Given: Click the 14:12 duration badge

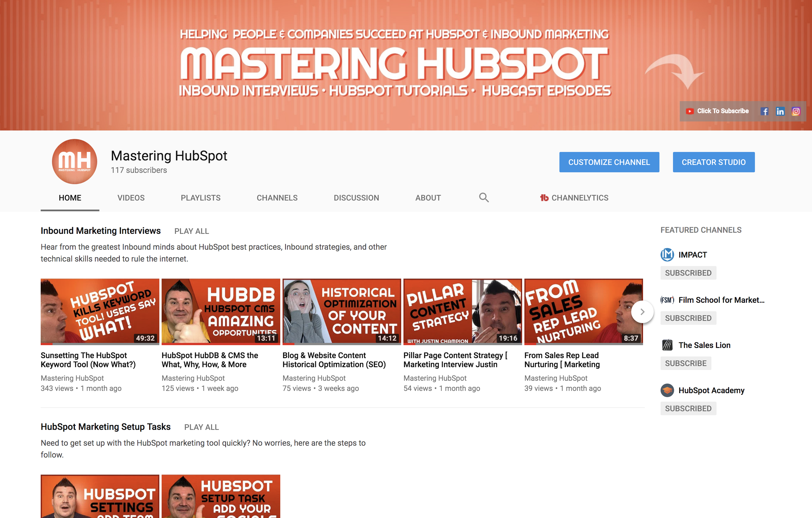Looking at the screenshot, I should coord(387,338).
